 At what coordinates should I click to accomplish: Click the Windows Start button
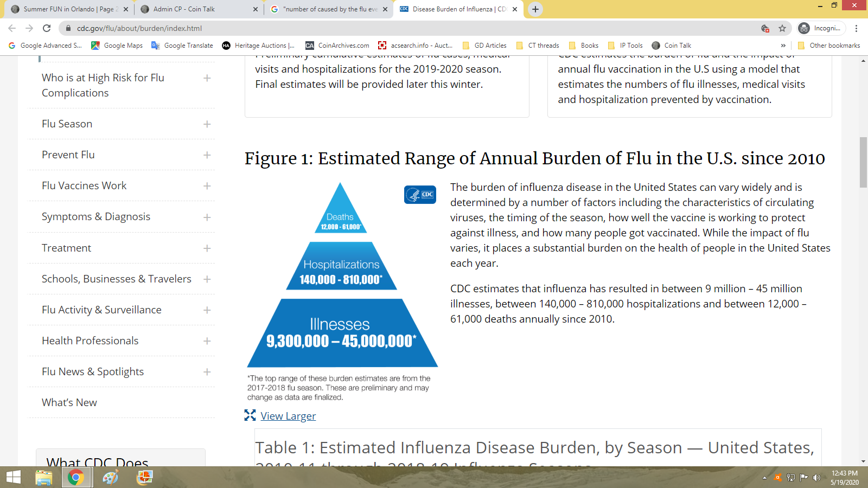point(13,477)
